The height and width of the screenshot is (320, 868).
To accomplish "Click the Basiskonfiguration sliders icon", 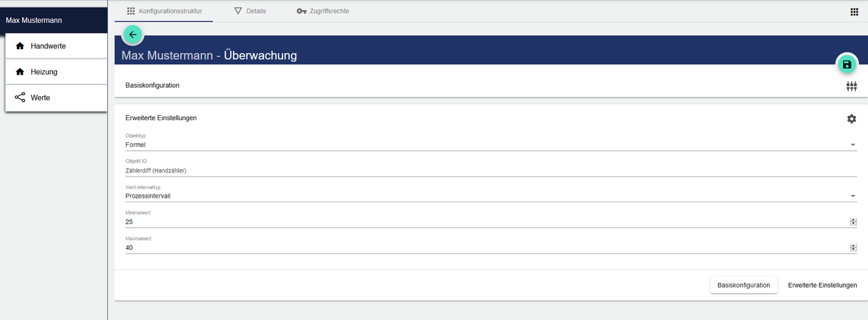I will coord(851,86).
